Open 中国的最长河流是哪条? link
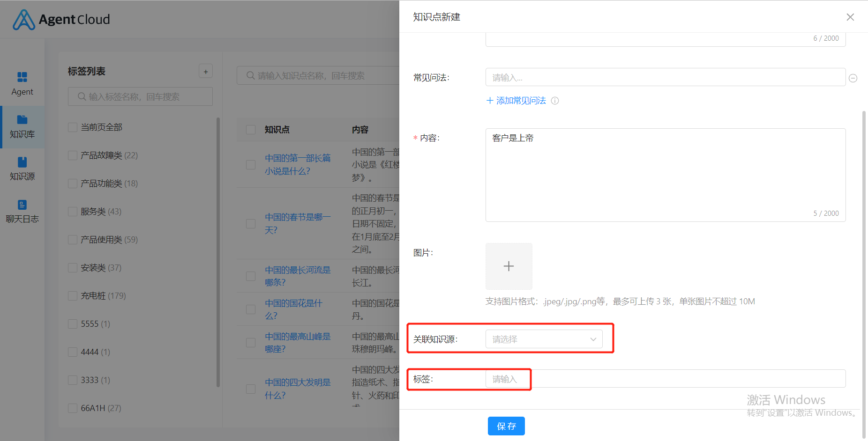Viewport: 868px width, 441px height. point(298,276)
